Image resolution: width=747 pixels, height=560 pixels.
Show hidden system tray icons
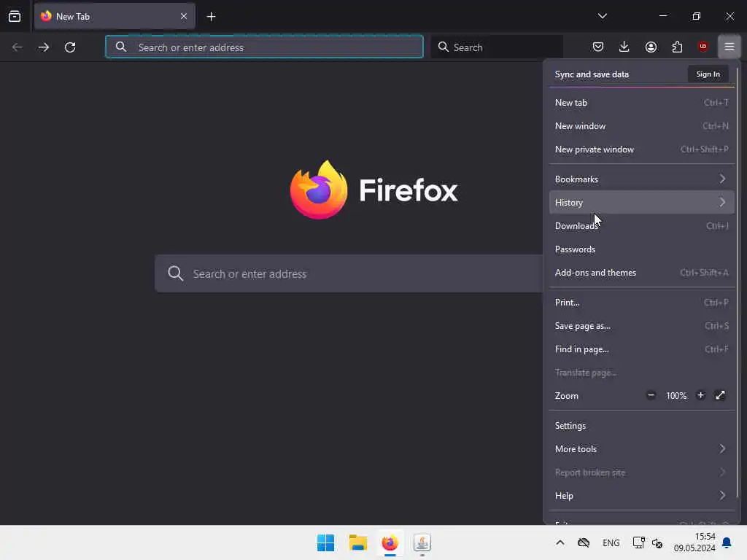pos(560,542)
